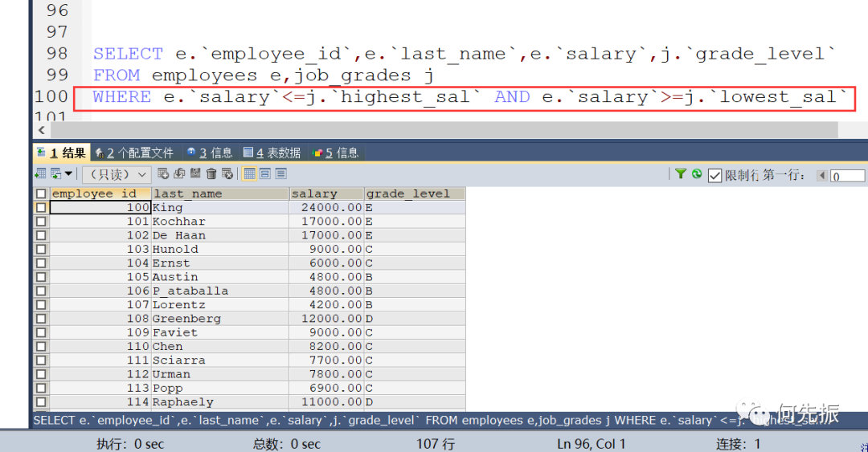This screenshot has width=868, height=452.
Task: Check the row checkbox for King
Action: pos(41,207)
